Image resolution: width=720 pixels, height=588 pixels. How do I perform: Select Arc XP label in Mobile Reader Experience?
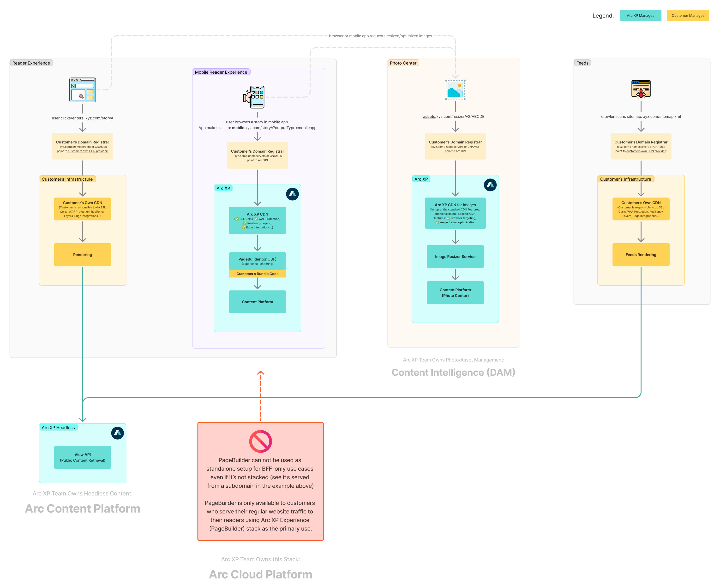coord(223,188)
